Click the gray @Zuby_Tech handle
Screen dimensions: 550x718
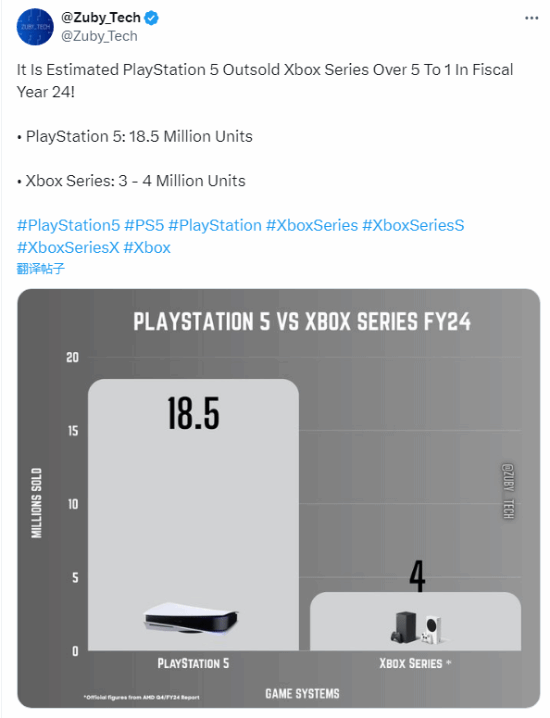pos(99,36)
